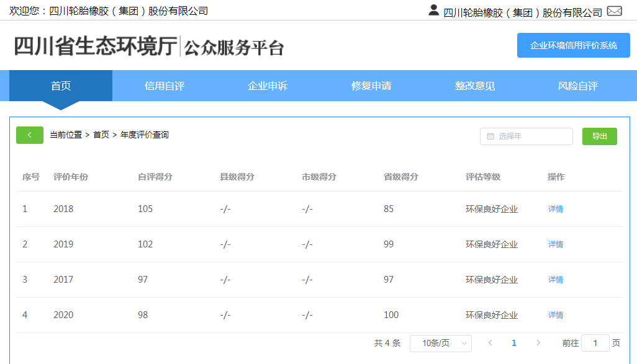View 详情 for year 2020
Screen dimensions: 637x364
[x=555, y=315]
